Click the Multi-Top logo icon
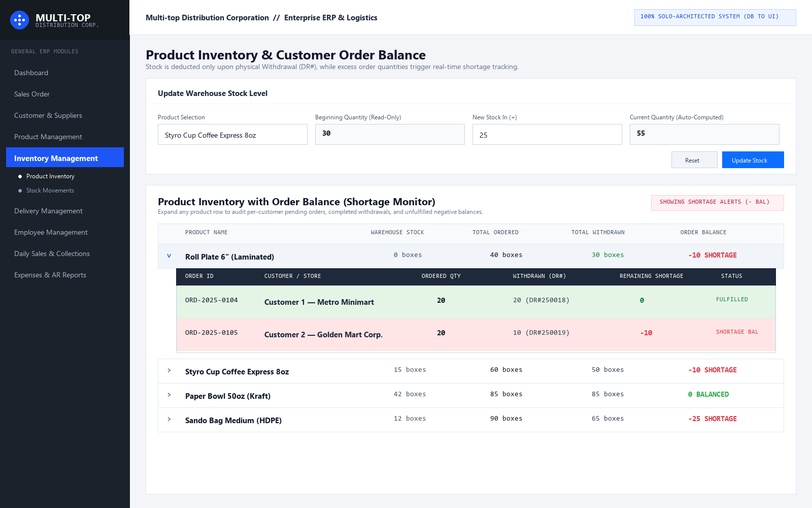Screen dimensions: 812x508 coord(19,20)
